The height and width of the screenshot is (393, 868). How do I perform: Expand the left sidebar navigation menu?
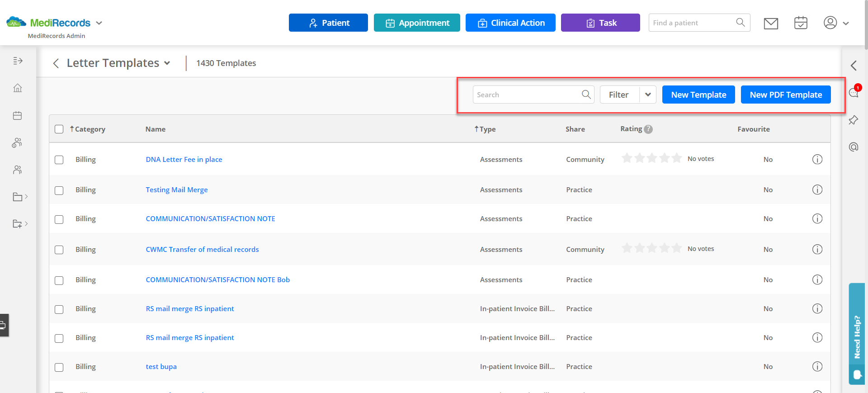(18, 61)
